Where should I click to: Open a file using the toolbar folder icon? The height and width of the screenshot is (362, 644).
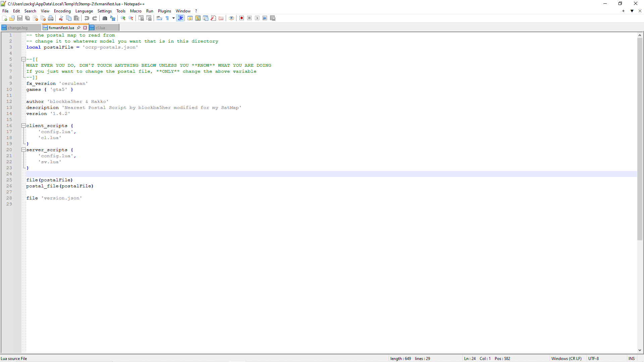point(12,18)
